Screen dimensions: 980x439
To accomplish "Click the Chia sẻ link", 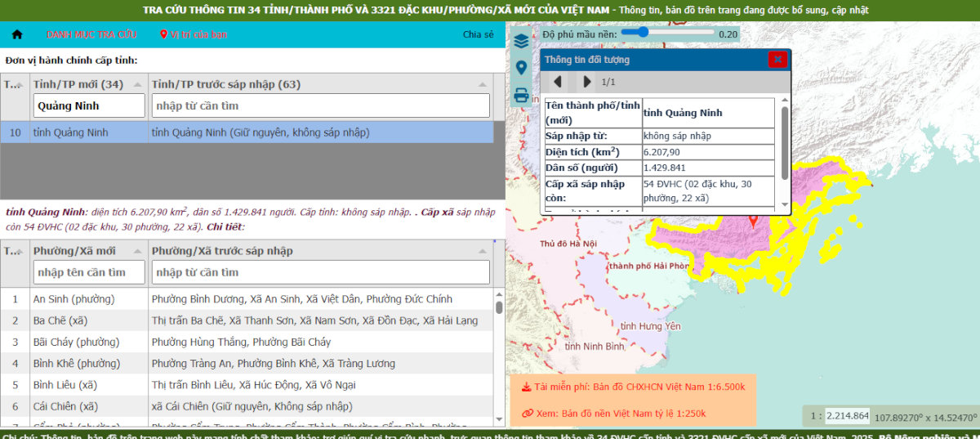I will [x=478, y=34].
